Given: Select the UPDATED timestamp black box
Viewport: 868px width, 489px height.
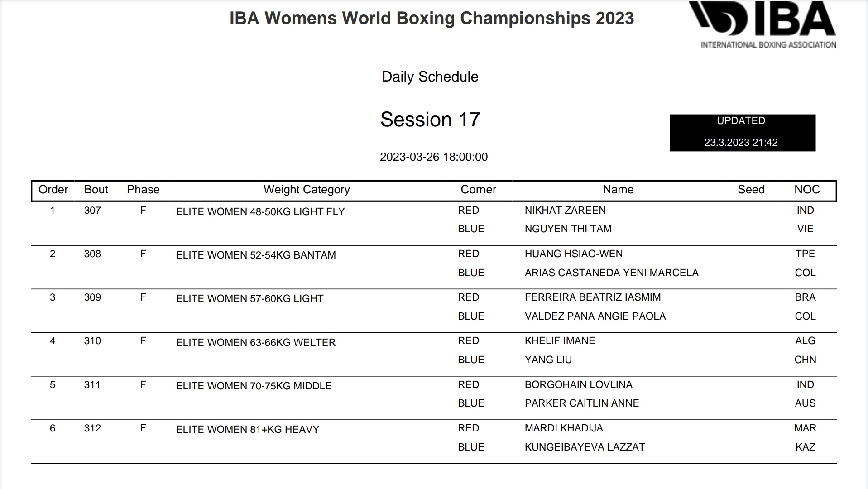Looking at the screenshot, I should click(x=742, y=133).
